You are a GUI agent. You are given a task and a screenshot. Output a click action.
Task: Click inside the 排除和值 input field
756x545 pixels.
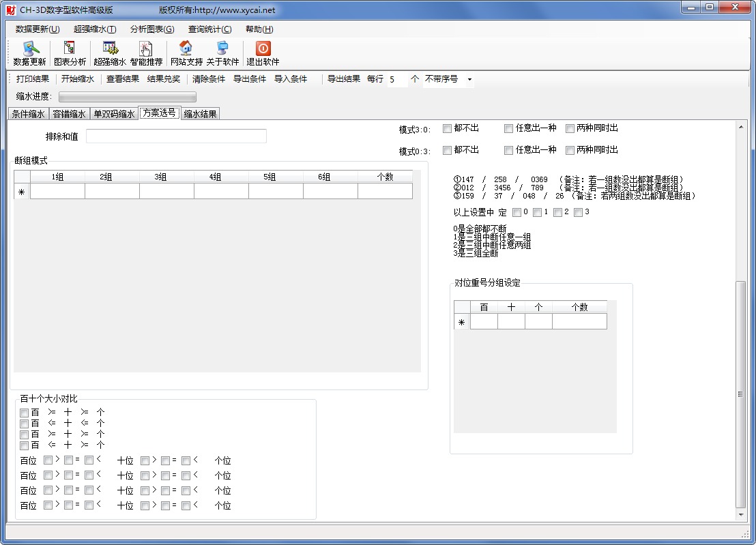coord(176,136)
